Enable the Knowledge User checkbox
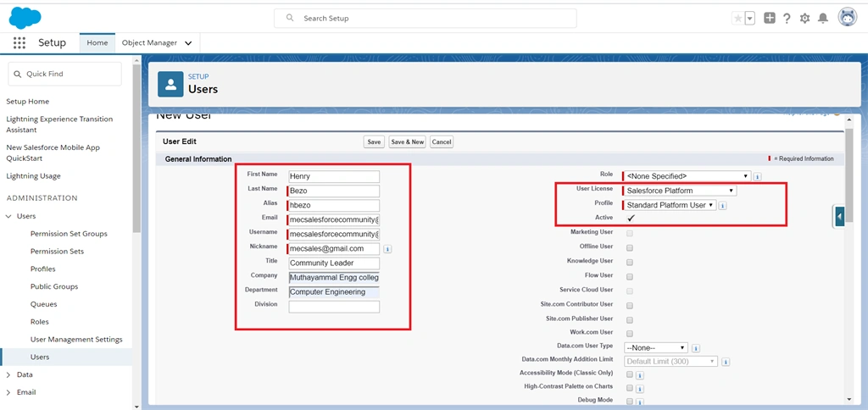868x410 pixels. 630,262
